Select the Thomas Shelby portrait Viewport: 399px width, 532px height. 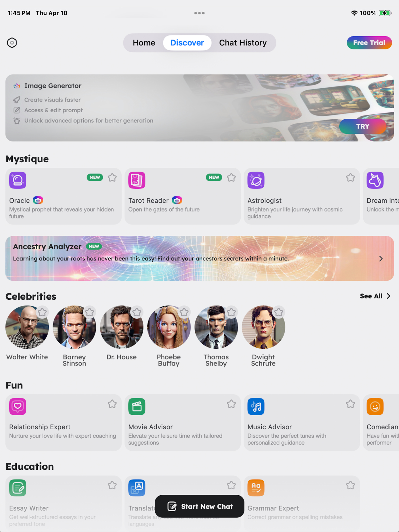point(216,327)
